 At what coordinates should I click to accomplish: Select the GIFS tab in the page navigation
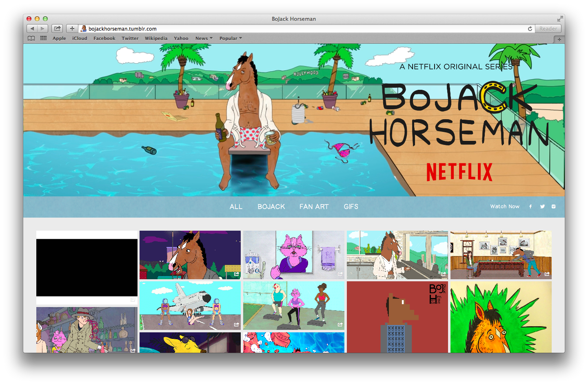coord(351,207)
